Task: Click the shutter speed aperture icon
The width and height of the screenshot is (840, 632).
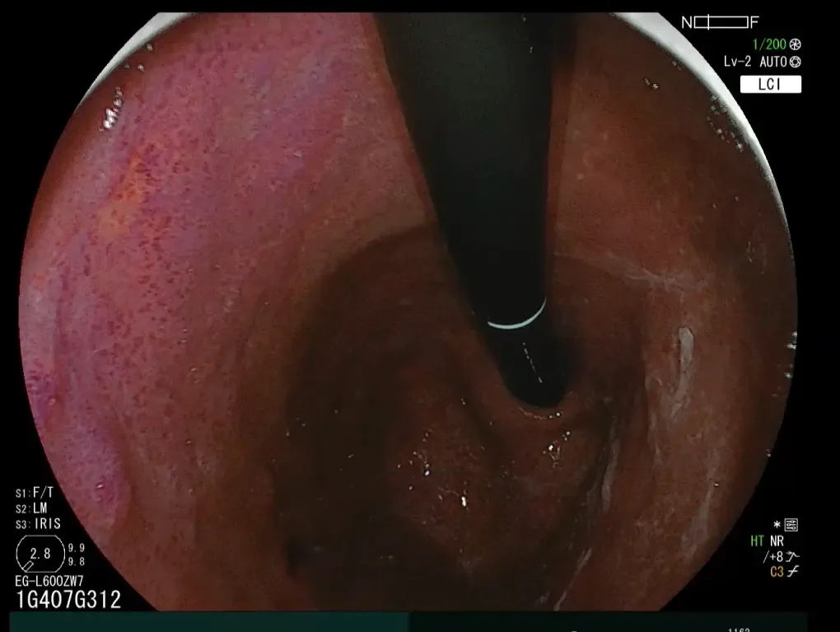Action: pos(796,44)
